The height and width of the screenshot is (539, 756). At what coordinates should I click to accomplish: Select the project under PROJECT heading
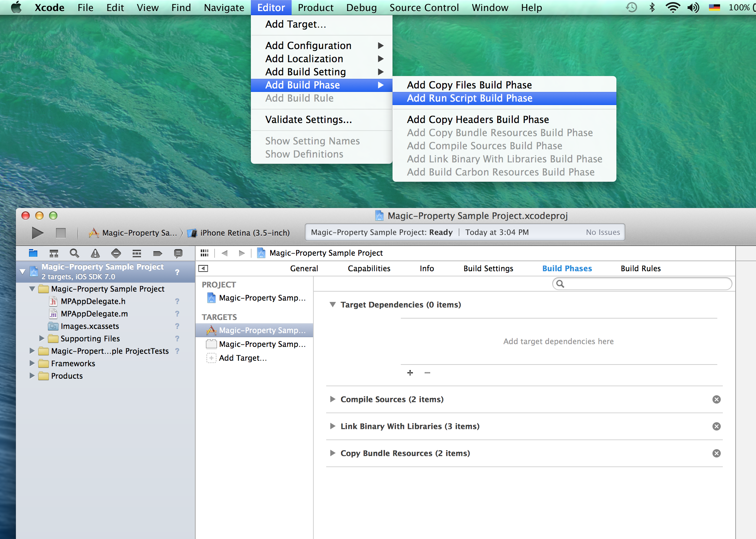tap(255, 298)
